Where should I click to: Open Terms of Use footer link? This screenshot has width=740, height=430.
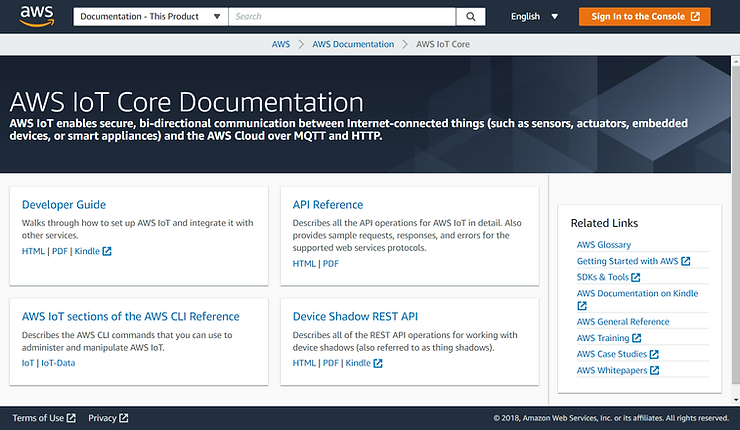click(x=43, y=418)
